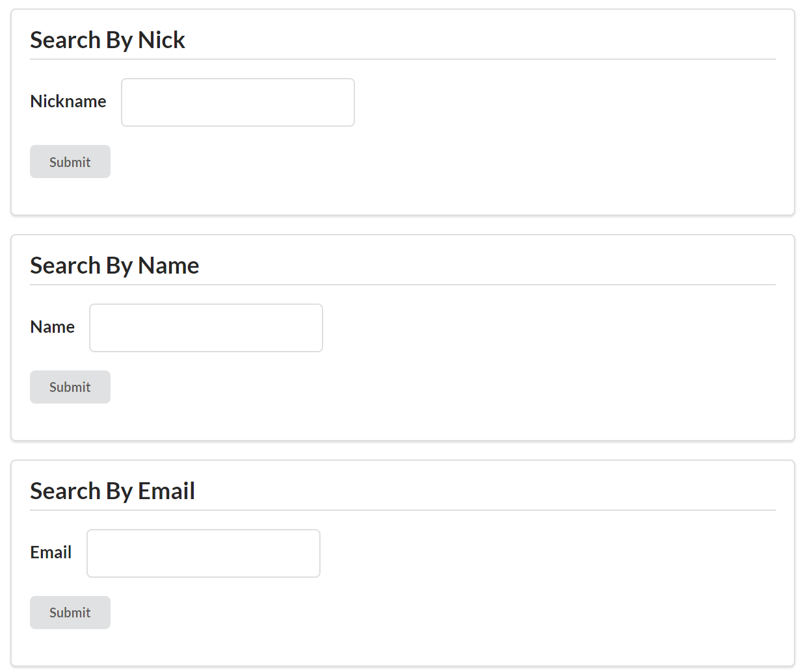
Task: Submit the Search By Email form
Action: (70, 612)
